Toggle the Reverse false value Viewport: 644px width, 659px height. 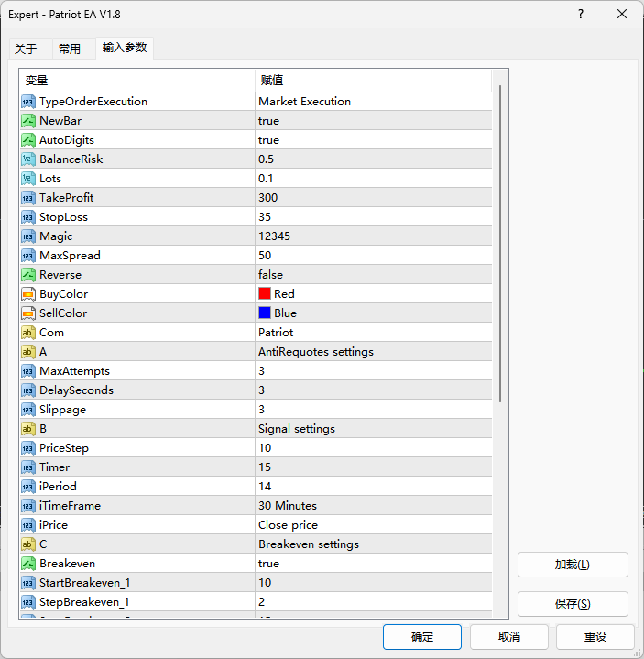click(373, 275)
